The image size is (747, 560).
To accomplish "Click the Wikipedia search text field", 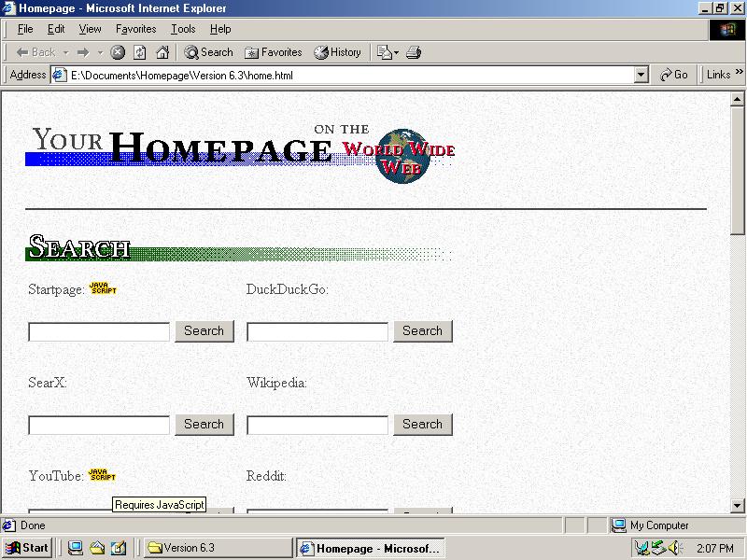I will click(x=317, y=426).
